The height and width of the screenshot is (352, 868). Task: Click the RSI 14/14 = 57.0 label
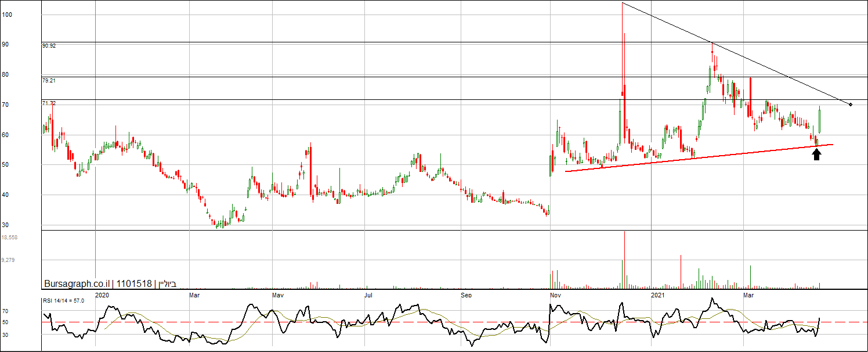[x=63, y=300]
